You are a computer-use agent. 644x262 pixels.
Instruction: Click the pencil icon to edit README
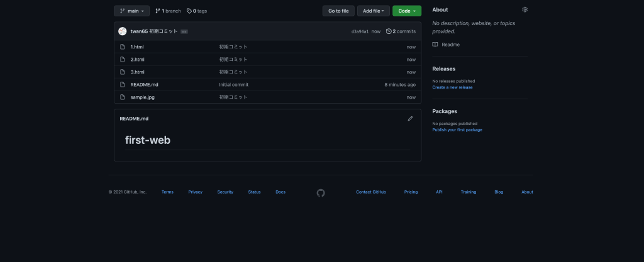410,118
